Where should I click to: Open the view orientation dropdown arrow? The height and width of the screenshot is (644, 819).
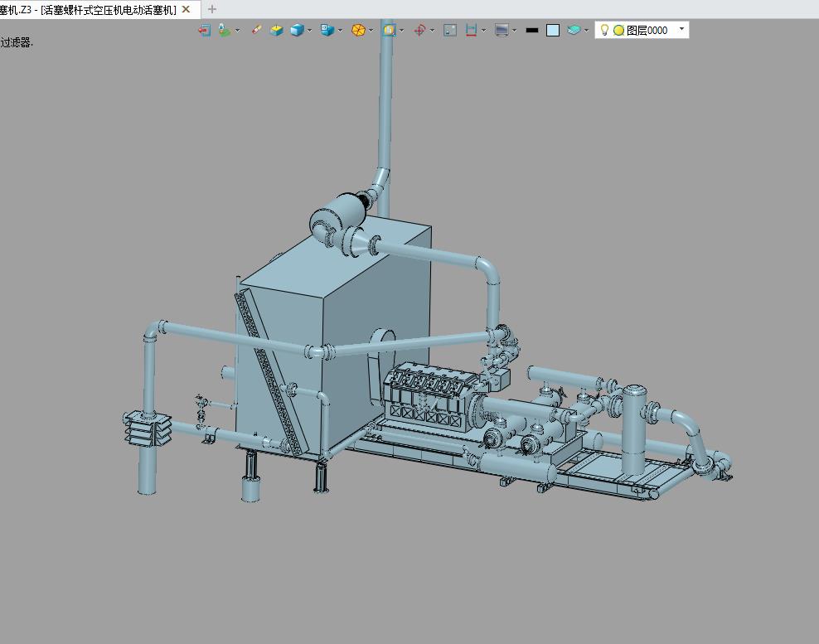[x=340, y=31]
